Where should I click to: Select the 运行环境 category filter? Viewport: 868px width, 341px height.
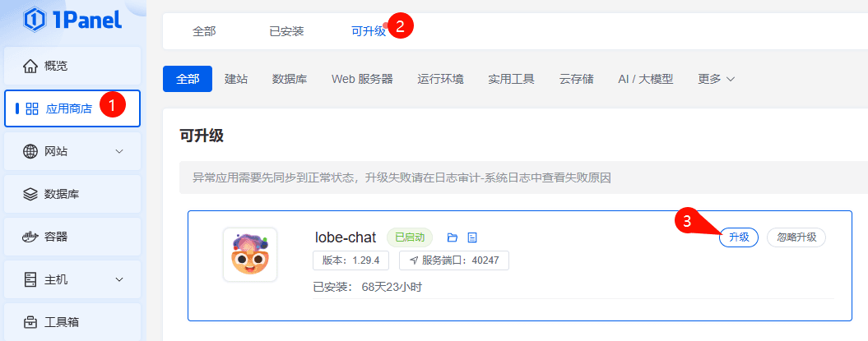tap(440, 79)
